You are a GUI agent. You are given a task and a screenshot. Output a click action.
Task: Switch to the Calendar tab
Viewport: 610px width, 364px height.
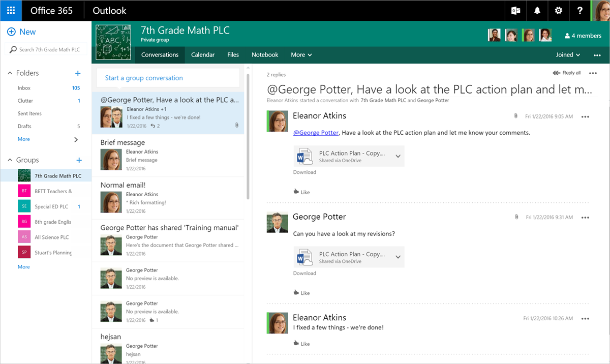(203, 54)
